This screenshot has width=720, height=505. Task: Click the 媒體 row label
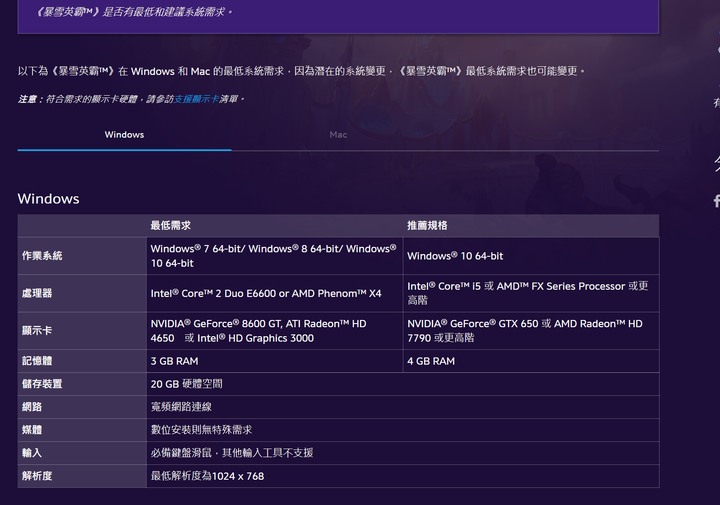pyautogui.click(x=82, y=430)
